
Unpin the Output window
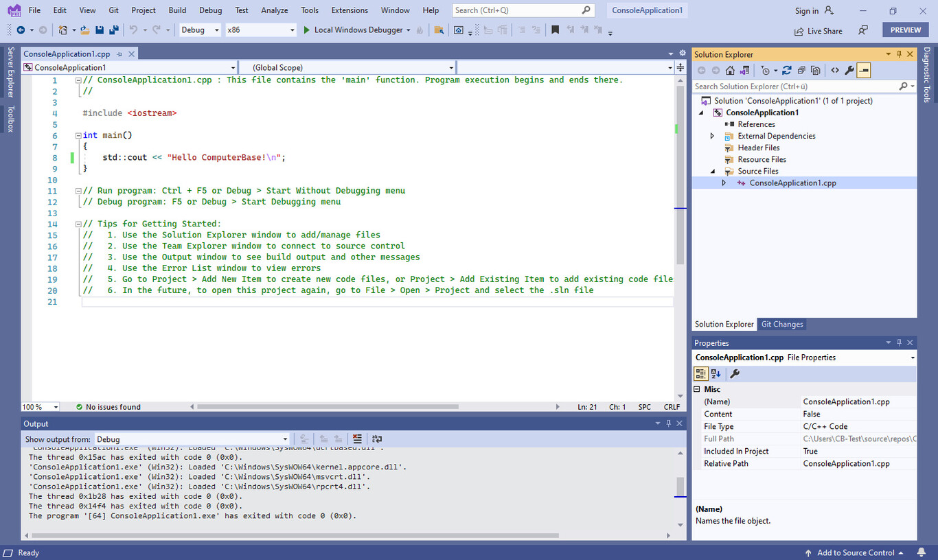(668, 423)
